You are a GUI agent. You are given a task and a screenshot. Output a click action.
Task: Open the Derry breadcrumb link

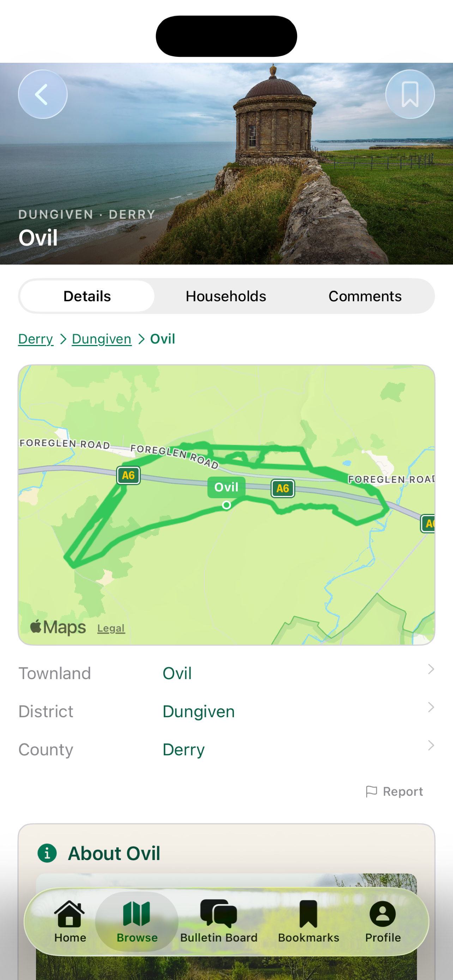(35, 339)
